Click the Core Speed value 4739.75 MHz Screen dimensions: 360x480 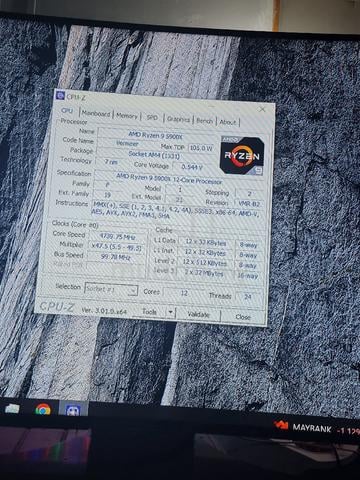tap(117, 237)
